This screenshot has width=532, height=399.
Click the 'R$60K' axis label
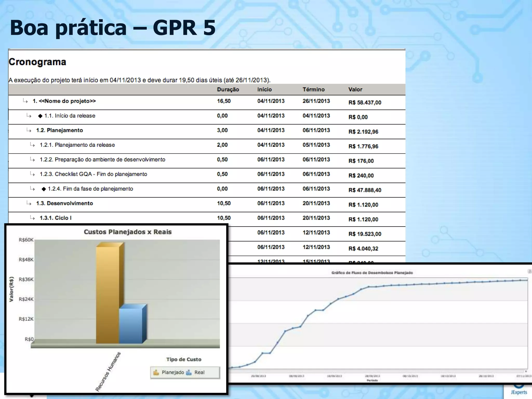pyautogui.click(x=26, y=240)
